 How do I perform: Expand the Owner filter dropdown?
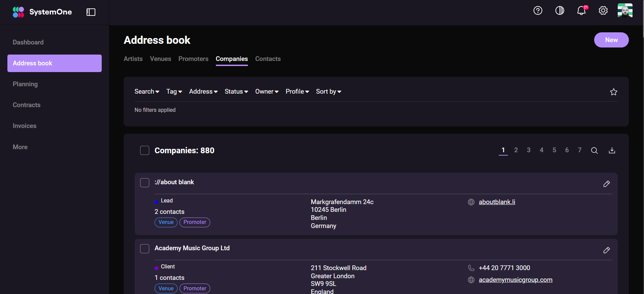pyautogui.click(x=267, y=92)
